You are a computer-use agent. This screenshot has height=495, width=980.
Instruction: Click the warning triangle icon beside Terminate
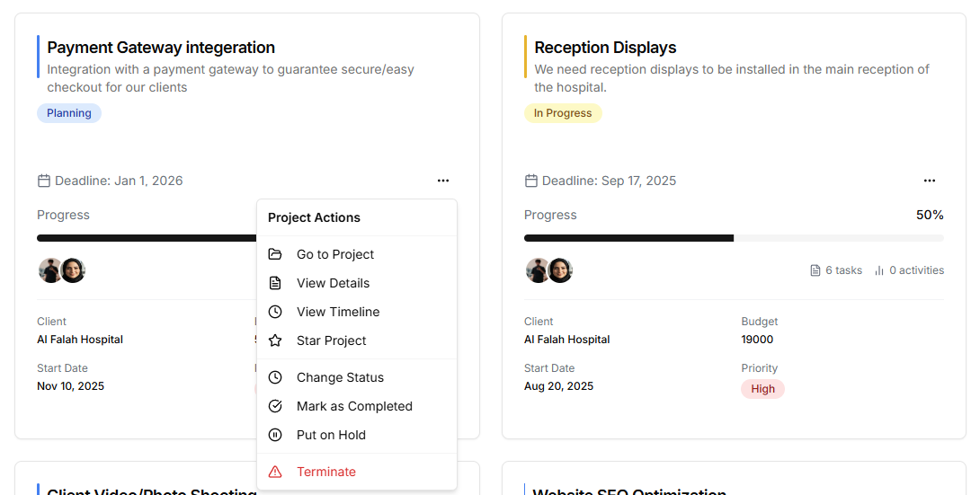pyautogui.click(x=275, y=472)
